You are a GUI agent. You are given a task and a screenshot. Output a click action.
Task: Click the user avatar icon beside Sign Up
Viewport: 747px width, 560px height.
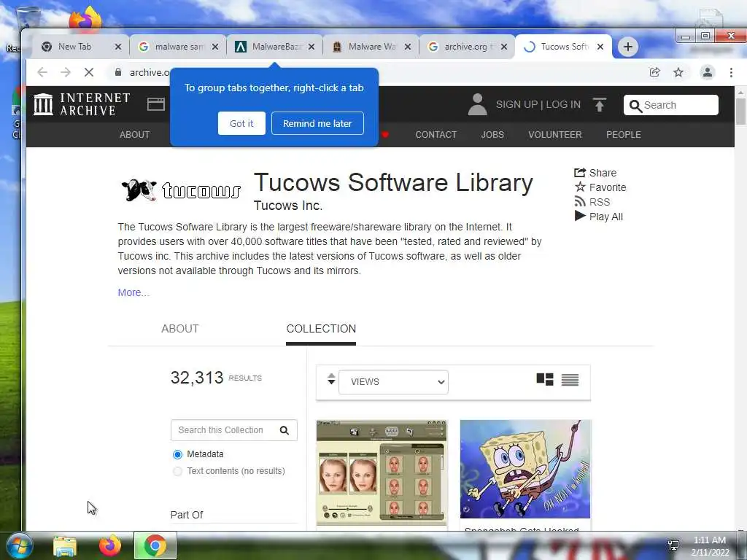point(477,104)
